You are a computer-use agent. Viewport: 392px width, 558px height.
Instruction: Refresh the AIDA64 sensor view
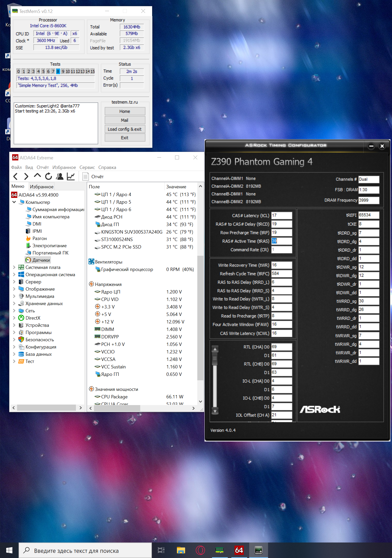[x=49, y=176]
